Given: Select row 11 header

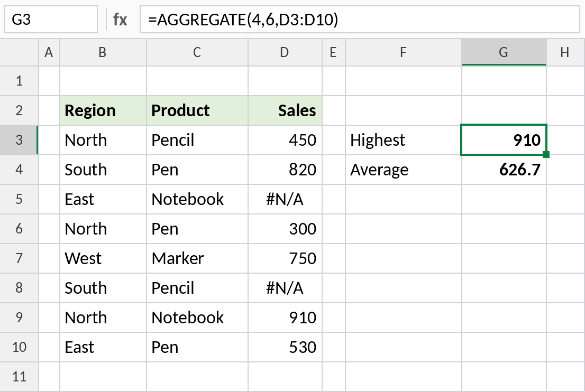Looking at the screenshot, I should (19, 377).
